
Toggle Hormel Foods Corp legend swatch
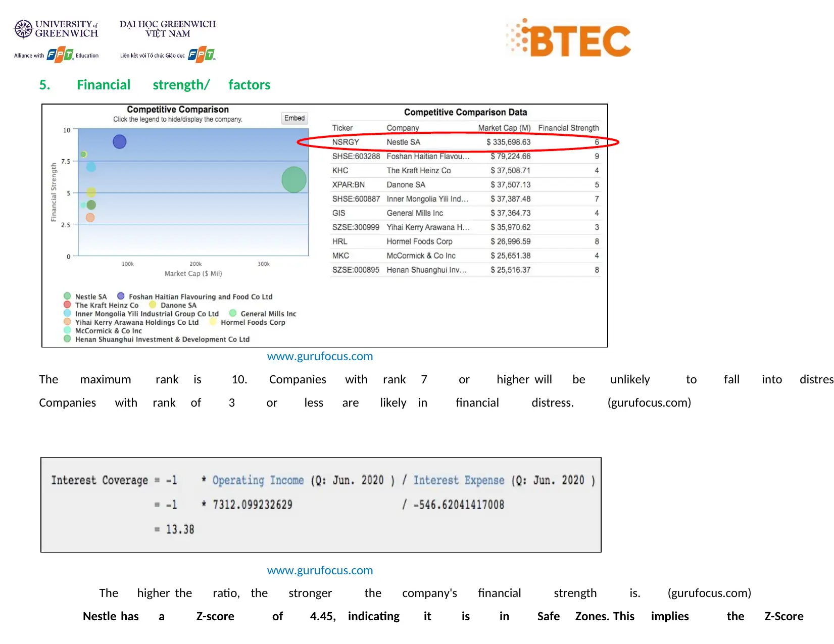(213, 322)
